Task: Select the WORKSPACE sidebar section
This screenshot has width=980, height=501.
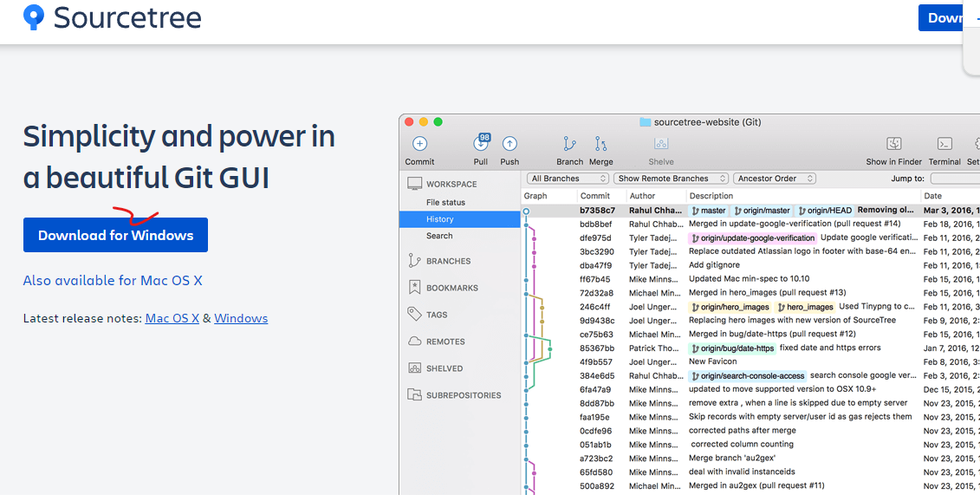Action: [x=451, y=184]
